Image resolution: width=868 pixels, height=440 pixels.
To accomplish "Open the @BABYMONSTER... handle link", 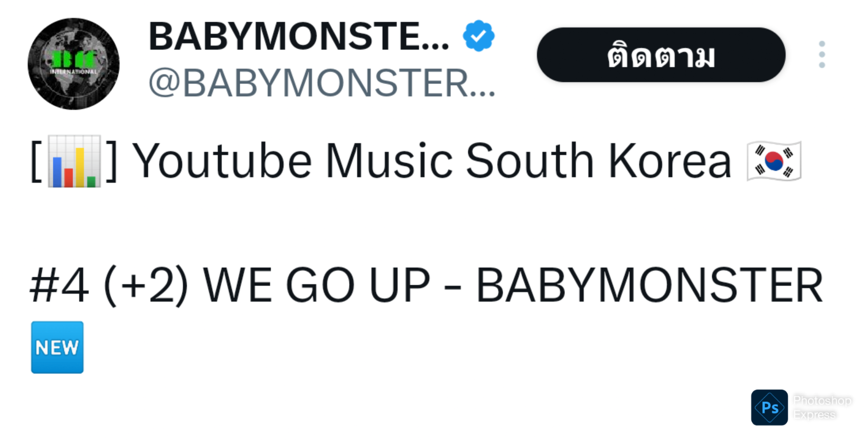I will (322, 83).
